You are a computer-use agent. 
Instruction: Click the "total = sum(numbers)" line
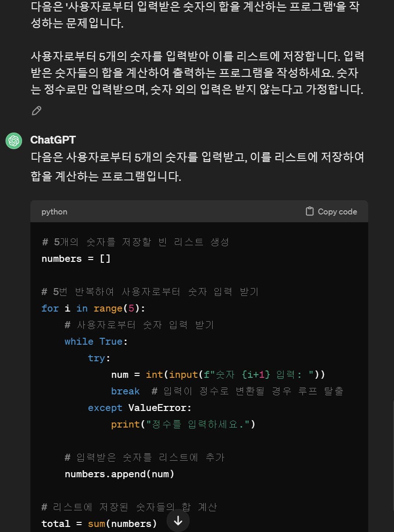coord(99,524)
